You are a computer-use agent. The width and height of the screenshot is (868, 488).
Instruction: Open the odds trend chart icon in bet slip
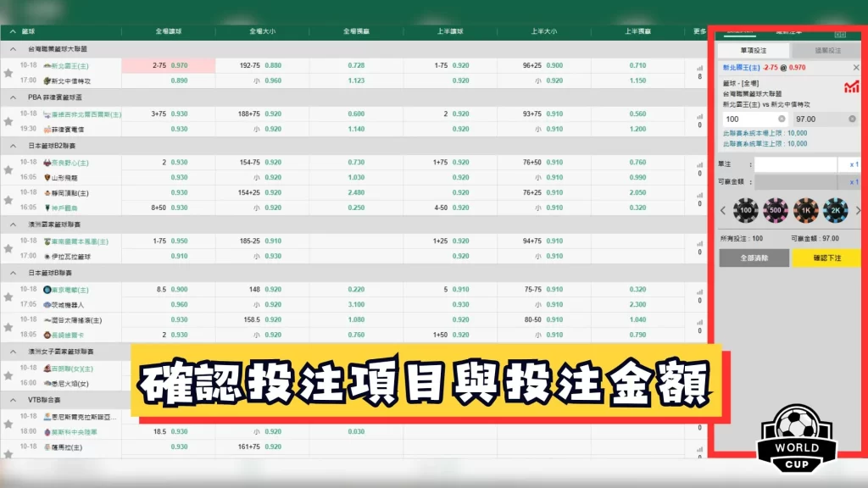(851, 87)
